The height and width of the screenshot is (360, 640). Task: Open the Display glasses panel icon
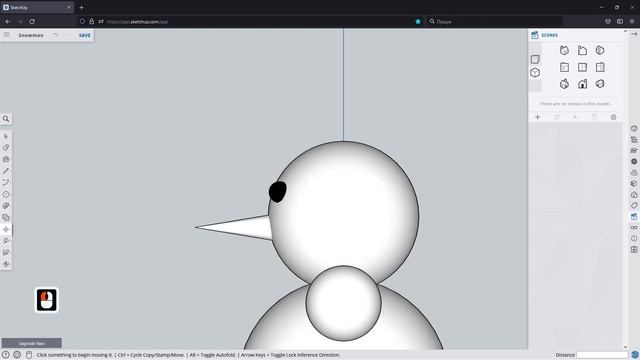[634, 228]
